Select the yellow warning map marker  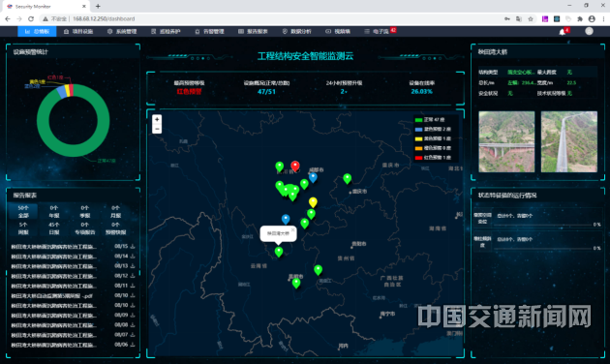(313, 202)
